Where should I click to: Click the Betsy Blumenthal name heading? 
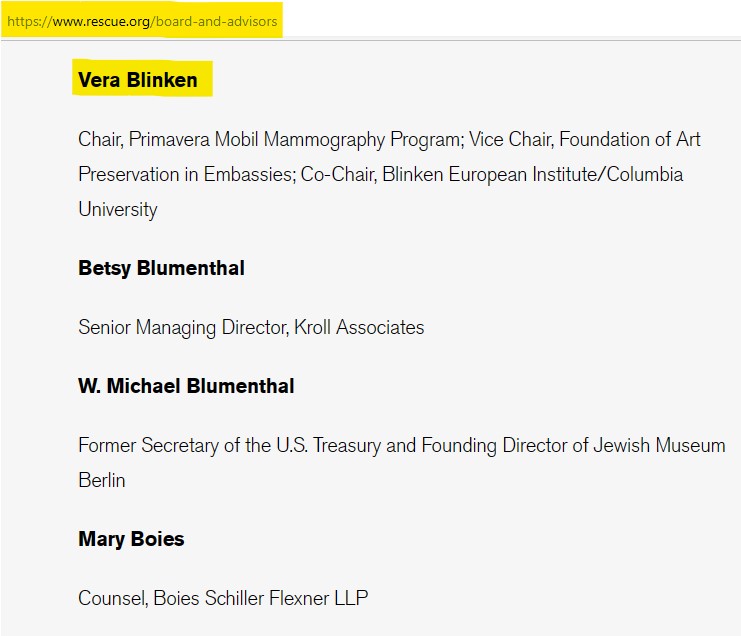tap(161, 268)
